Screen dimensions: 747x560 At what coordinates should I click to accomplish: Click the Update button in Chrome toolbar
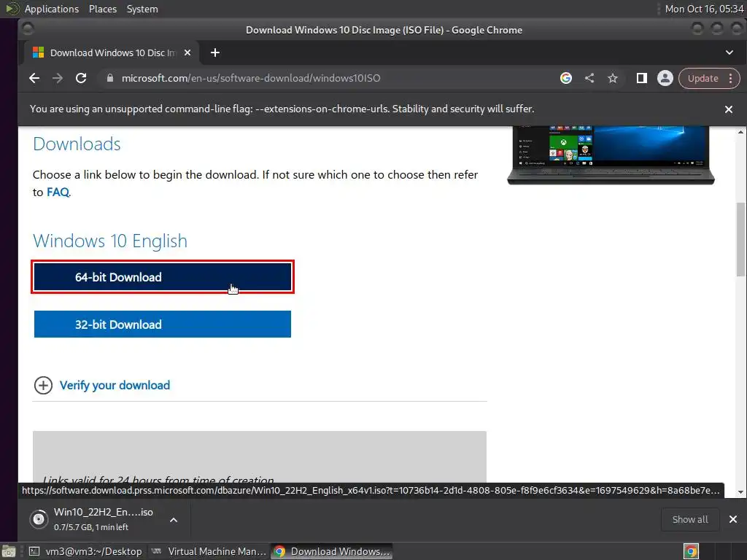click(x=703, y=79)
